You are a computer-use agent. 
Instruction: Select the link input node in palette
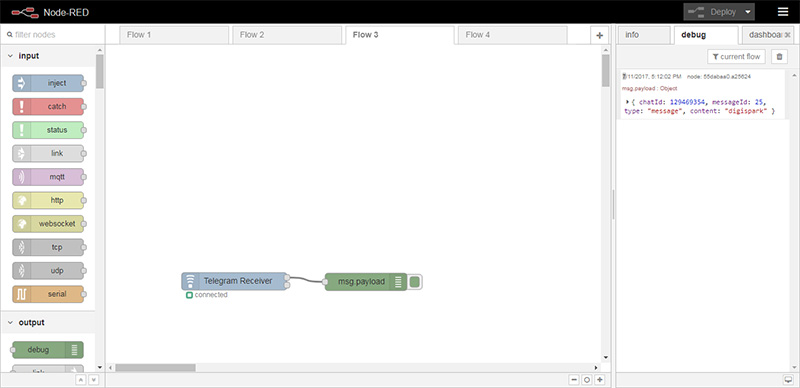pyautogui.click(x=48, y=154)
